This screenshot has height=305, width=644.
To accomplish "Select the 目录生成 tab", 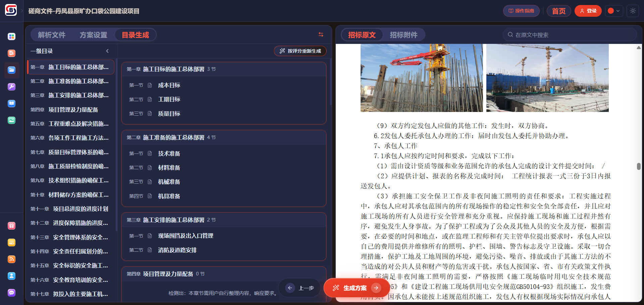I will tap(135, 35).
